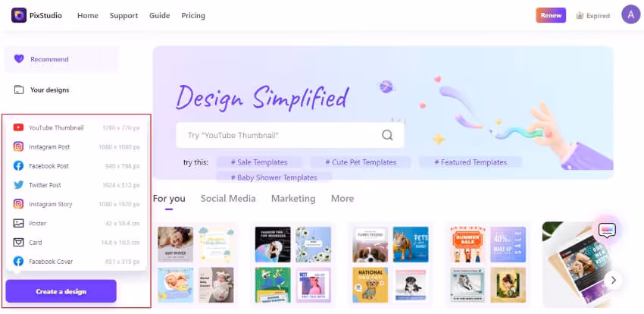644x314 pixels.
Task: Open the Pricing menu item
Action: coord(193,16)
